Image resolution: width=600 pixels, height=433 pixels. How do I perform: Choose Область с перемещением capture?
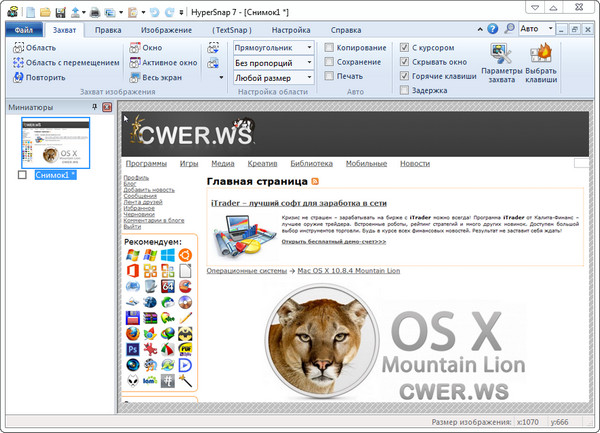66,62
